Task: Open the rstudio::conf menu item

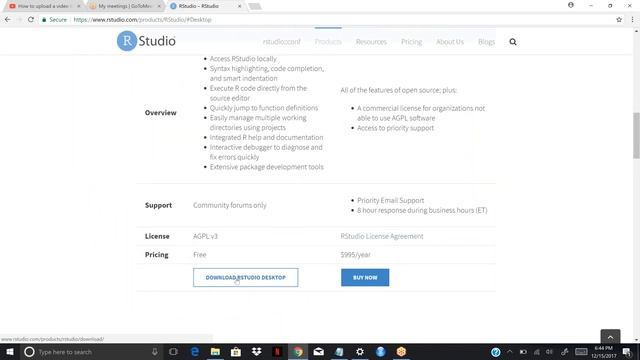Action: click(x=281, y=42)
